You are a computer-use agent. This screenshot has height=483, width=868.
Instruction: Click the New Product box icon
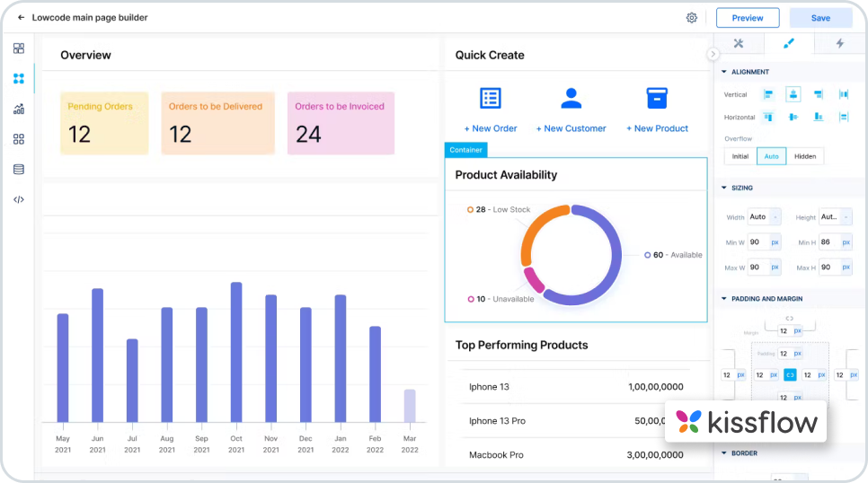tap(657, 98)
